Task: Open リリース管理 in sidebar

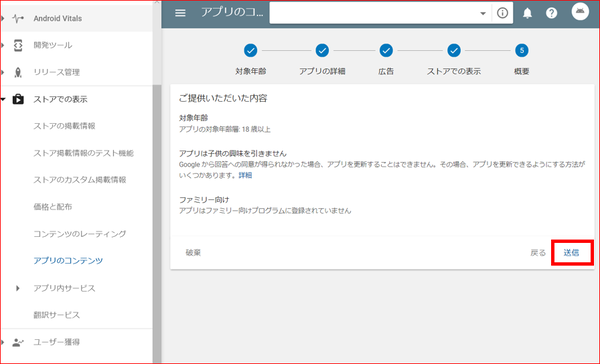Action: tap(57, 72)
